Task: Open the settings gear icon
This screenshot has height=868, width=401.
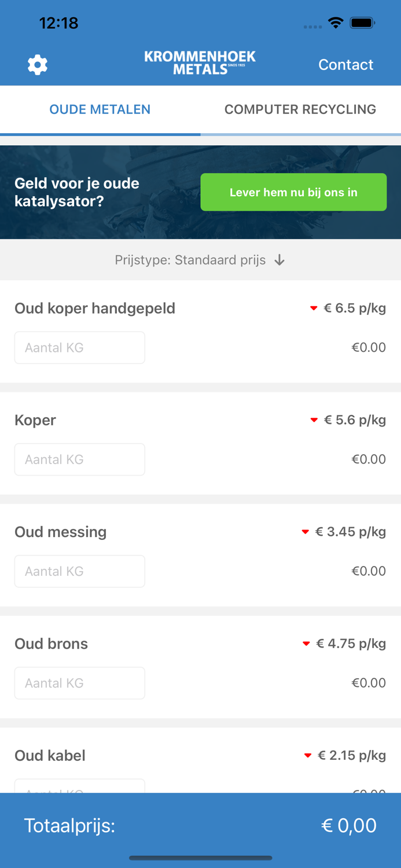Action: [37, 64]
